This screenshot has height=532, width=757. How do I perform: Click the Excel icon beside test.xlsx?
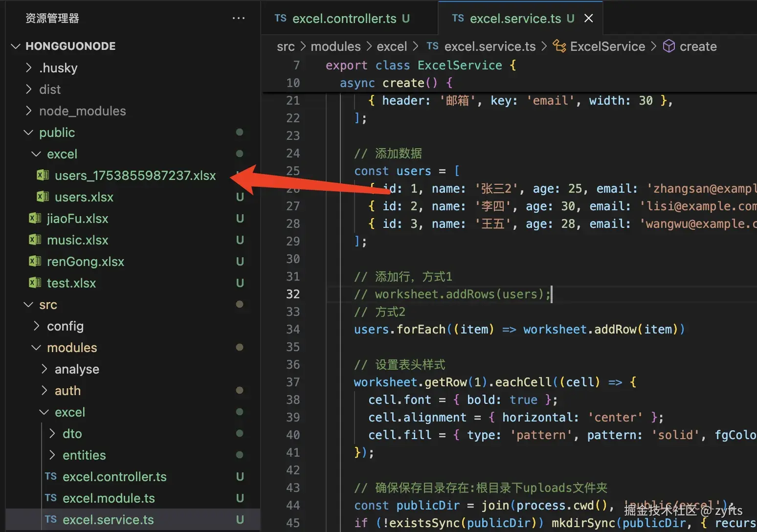point(35,283)
